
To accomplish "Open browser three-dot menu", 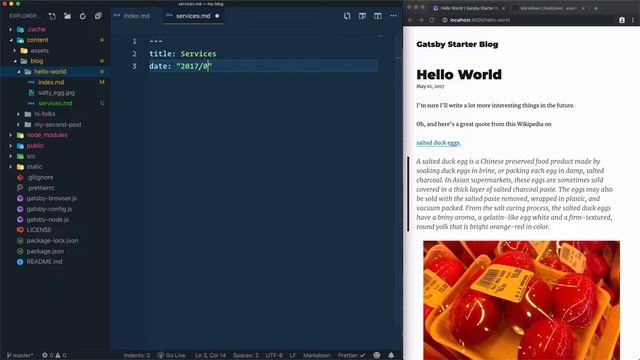I will tap(633, 20).
